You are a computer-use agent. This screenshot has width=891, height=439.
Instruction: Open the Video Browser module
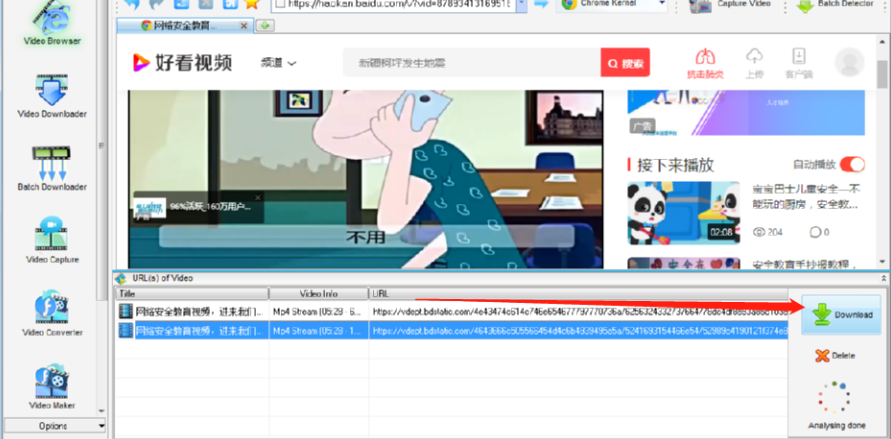pos(52,23)
